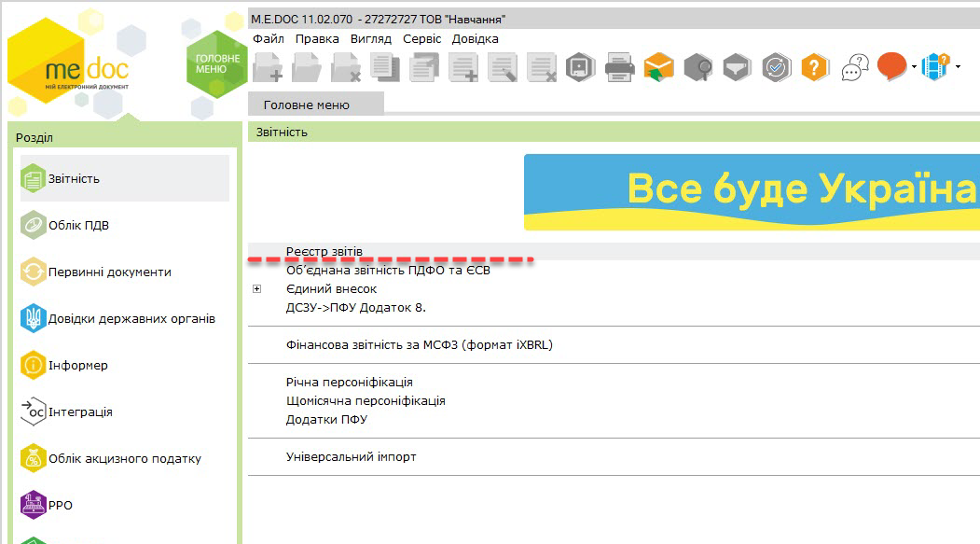980x544 pixels.
Task: Click the save disk hexagon icon
Action: click(581, 67)
